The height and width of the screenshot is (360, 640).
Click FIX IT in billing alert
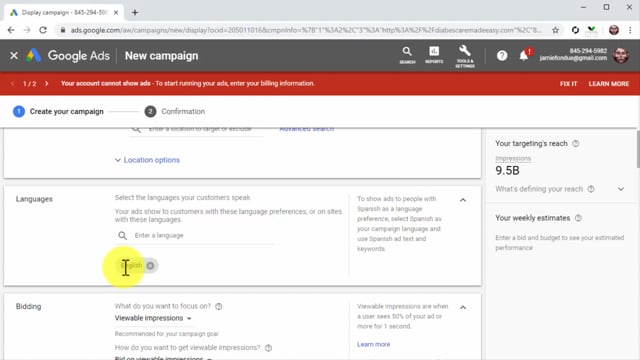pyautogui.click(x=568, y=84)
